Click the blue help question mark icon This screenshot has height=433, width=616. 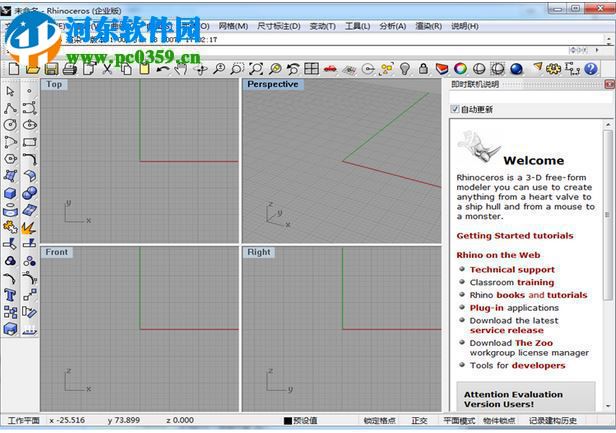point(590,69)
